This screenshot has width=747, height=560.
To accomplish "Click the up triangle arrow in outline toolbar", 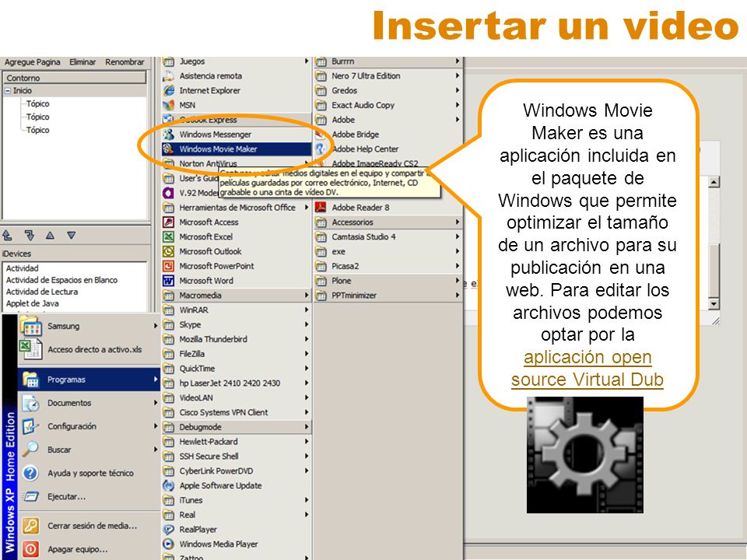I will coord(50,235).
